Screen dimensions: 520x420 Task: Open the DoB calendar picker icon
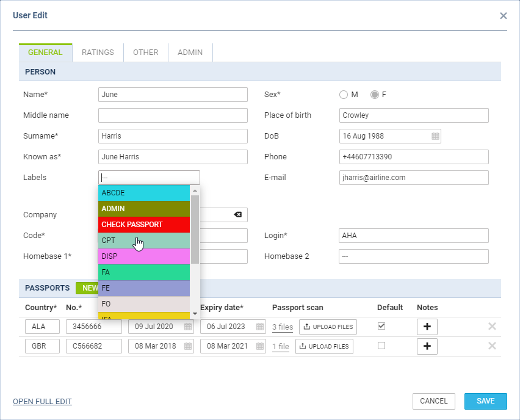435,136
